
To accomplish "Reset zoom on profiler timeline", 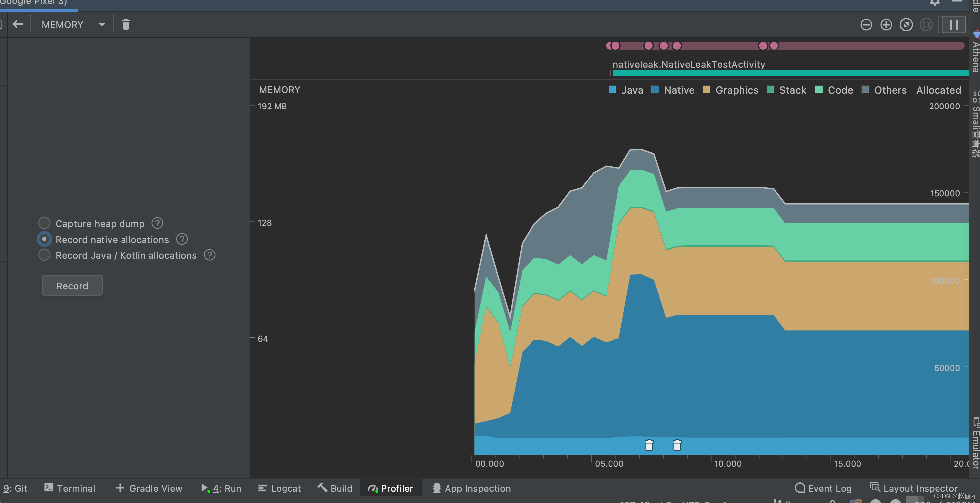I will [x=906, y=25].
